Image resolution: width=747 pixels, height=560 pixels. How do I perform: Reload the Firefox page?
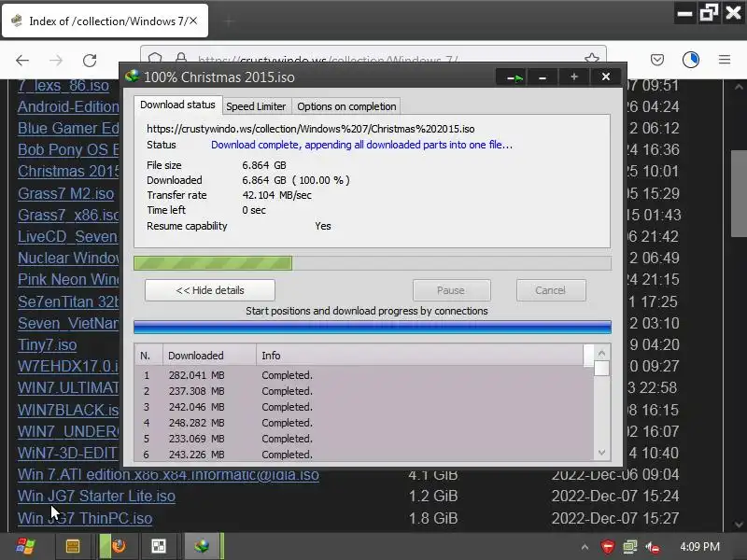coord(90,60)
